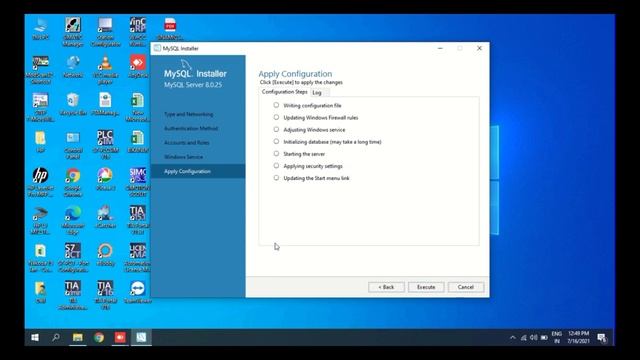Launch AnyDesk desktop shortcut

tap(138, 66)
